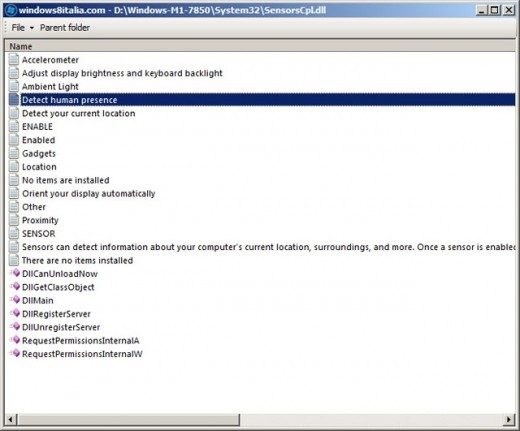The height and width of the screenshot is (431, 520).
Task: Go to Parent folder
Action: click(x=65, y=27)
